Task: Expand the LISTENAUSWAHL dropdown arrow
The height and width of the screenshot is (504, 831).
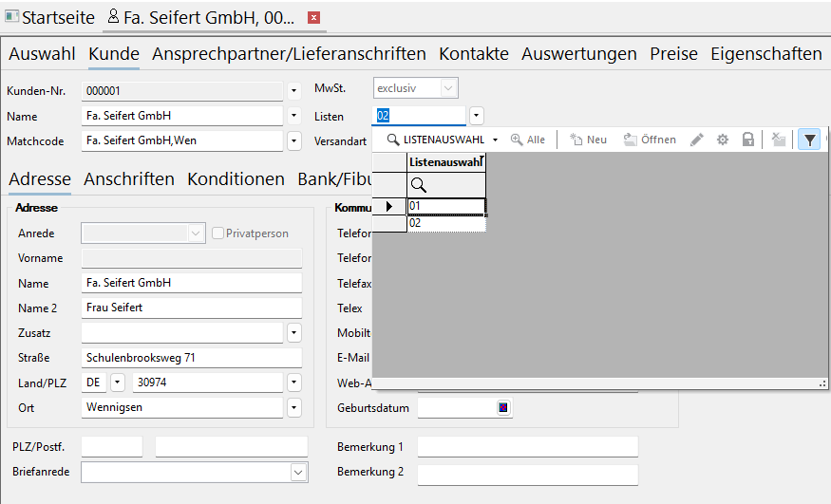Action: (x=495, y=140)
